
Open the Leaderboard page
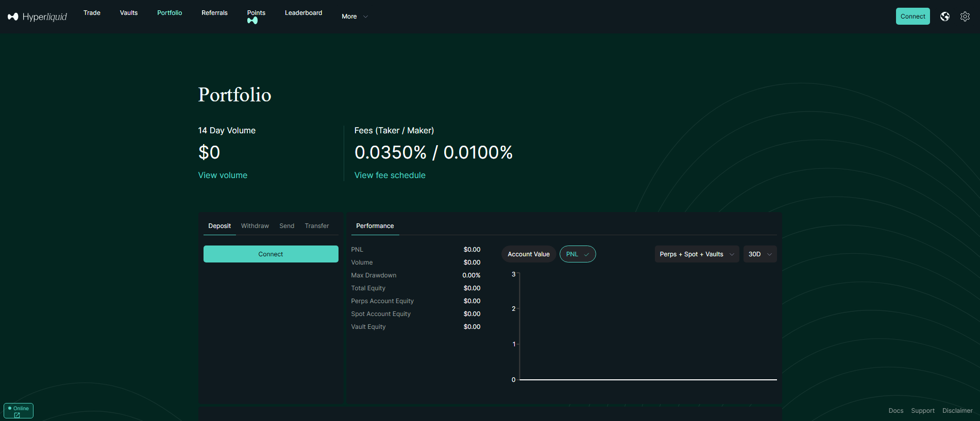[x=303, y=13]
